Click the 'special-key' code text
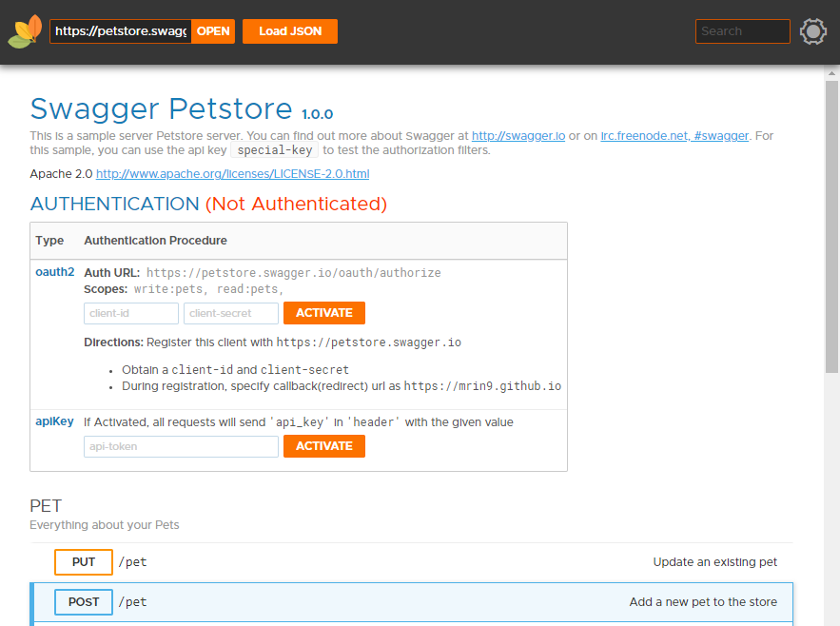 (274, 150)
